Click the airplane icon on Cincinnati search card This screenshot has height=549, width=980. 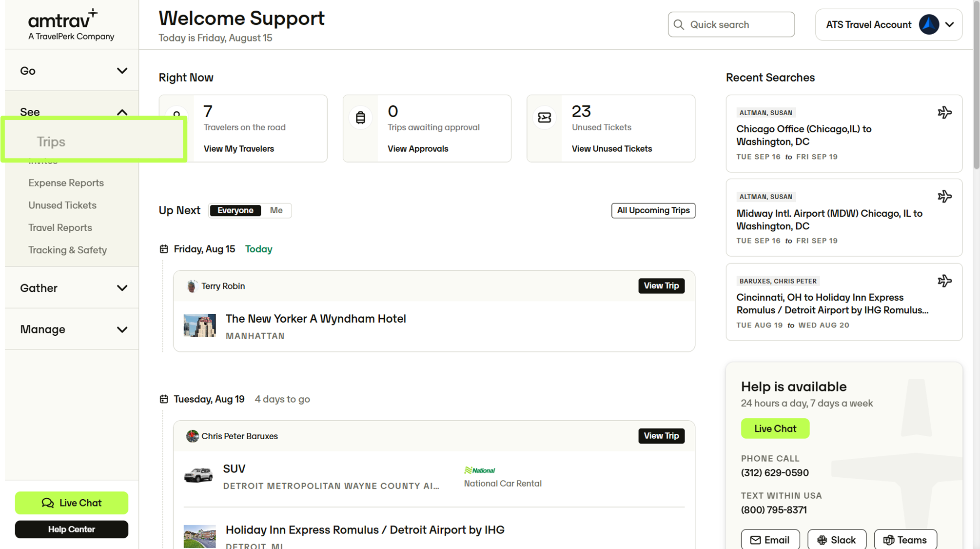pyautogui.click(x=944, y=281)
